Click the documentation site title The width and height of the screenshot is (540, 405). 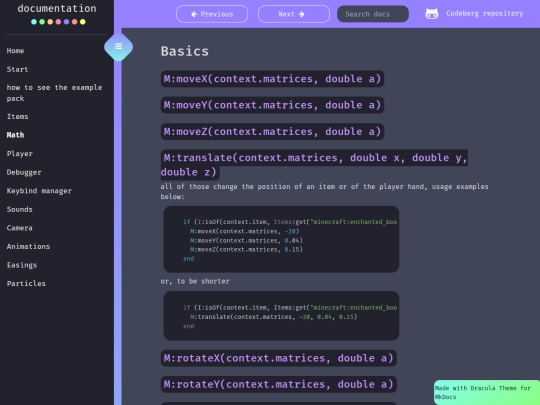pos(57,8)
